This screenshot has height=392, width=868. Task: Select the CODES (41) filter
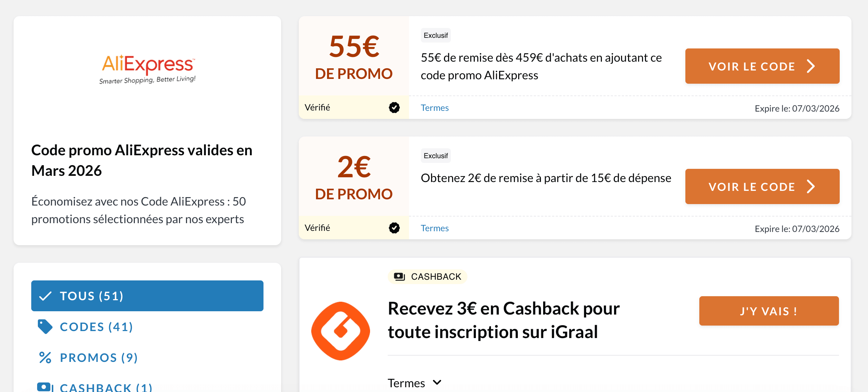pos(96,326)
